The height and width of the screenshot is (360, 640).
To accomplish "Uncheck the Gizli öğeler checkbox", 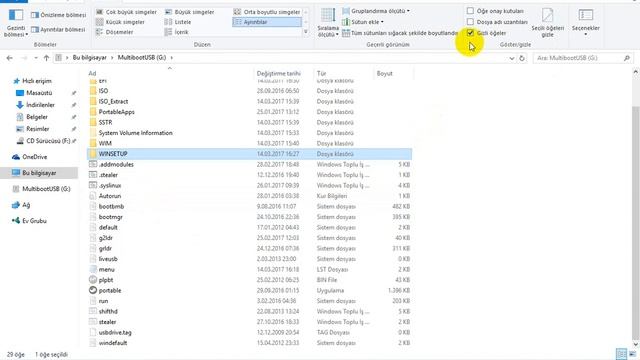I will coord(470,33).
